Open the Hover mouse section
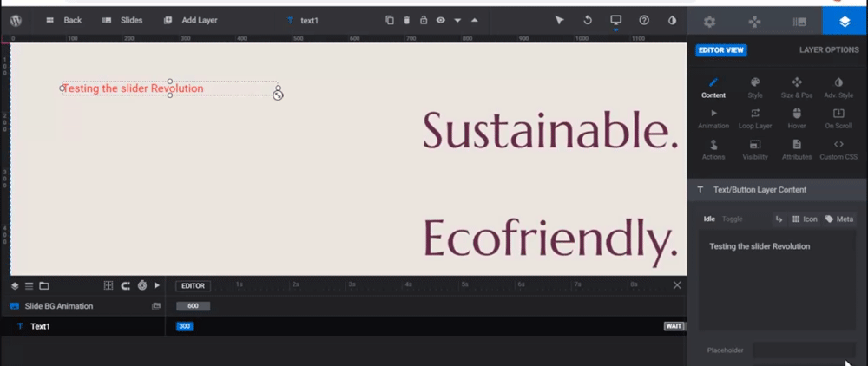868x366 pixels. pos(797,119)
